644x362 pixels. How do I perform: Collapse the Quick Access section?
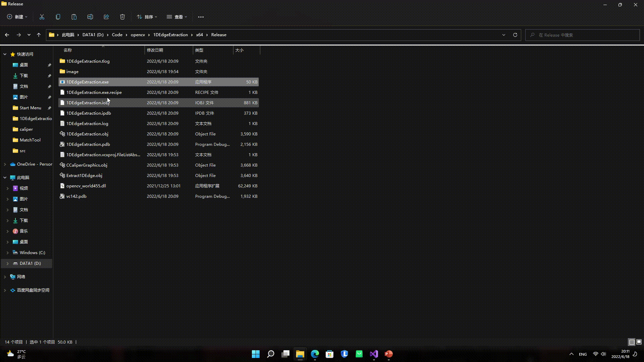pos(5,54)
